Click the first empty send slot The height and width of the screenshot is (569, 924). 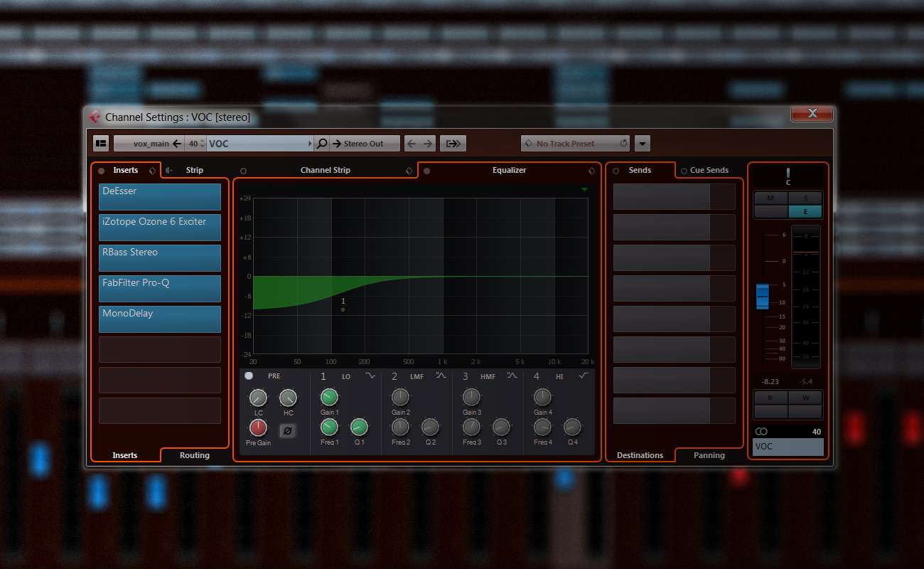click(675, 197)
